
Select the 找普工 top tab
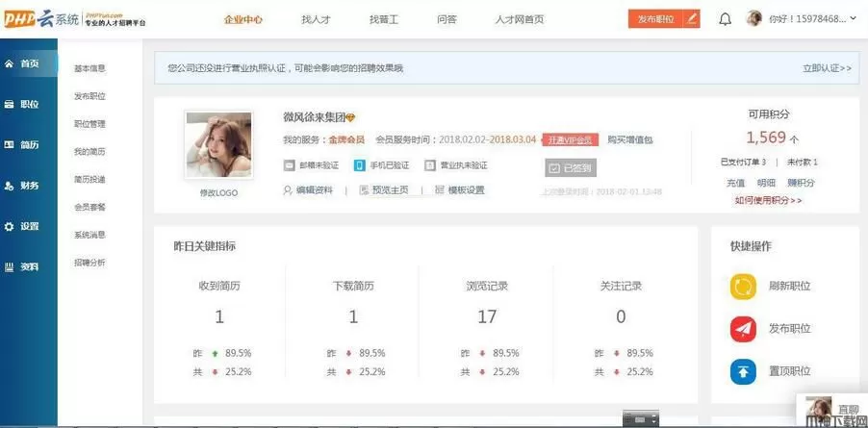[384, 19]
